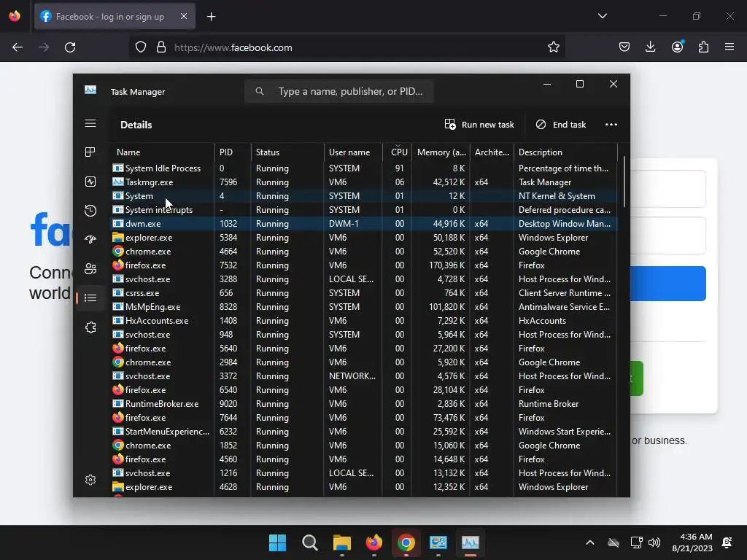Sort by Memory column header
This screenshot has width=747, height=560.
(x=441, y=152)
